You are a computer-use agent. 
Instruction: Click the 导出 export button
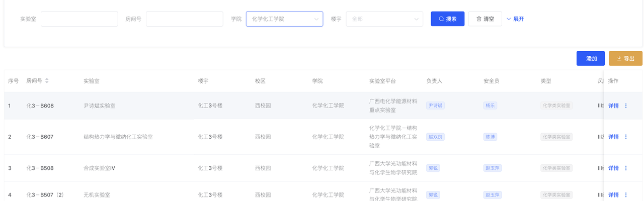tap(625, 58)
